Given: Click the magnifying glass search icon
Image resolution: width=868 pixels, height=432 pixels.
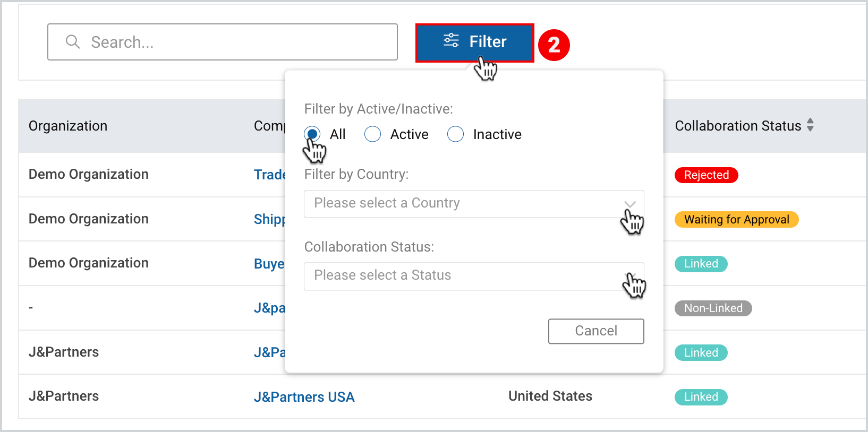Looking at the screenshot, I should coord(73,42).
